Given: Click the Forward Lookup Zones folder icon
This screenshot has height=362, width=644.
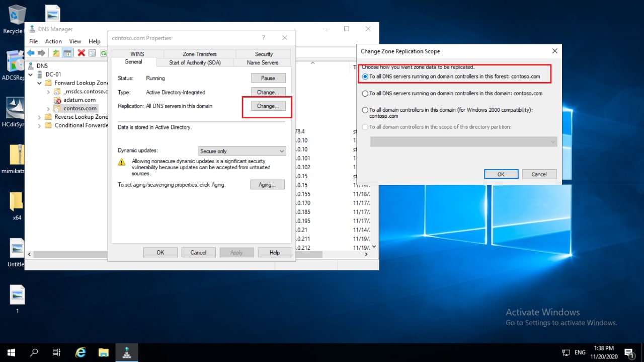Looking at the screenshot, I should point(48,83).
